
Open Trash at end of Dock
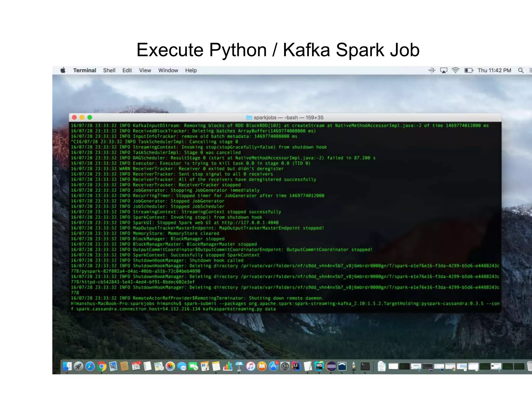tap(529, 366)
